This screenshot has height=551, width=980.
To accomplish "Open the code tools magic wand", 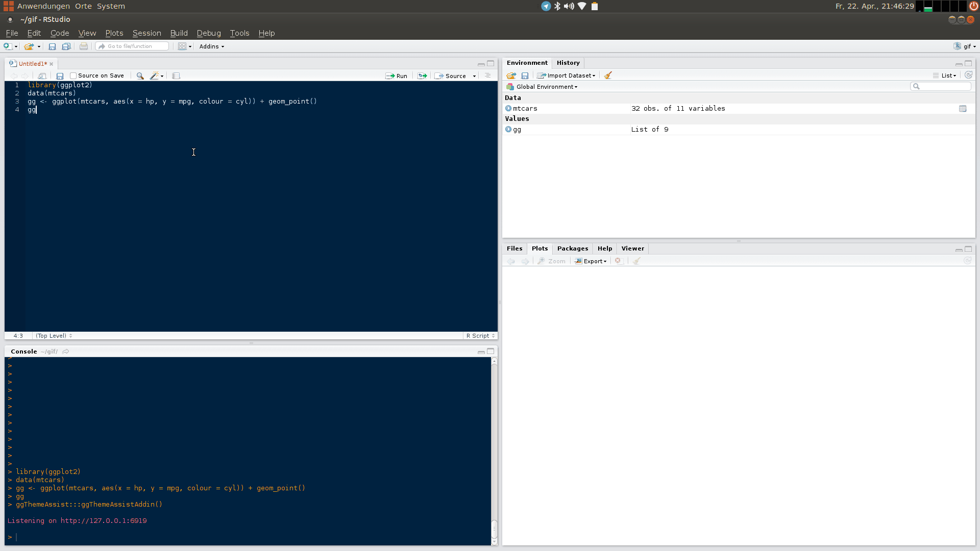I will (156, 76).
